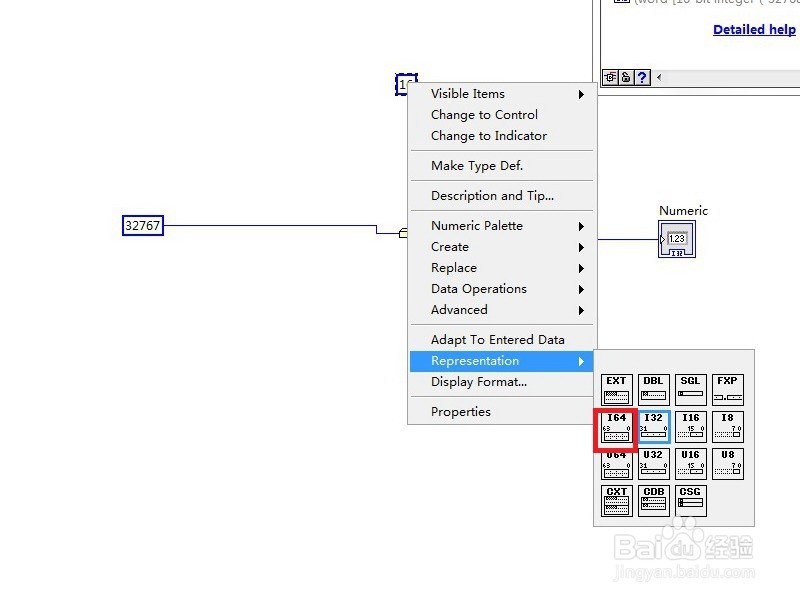Screen dimensions: 800x600
Task: Select the 32767 numeric constant
Action: [143, 226]
